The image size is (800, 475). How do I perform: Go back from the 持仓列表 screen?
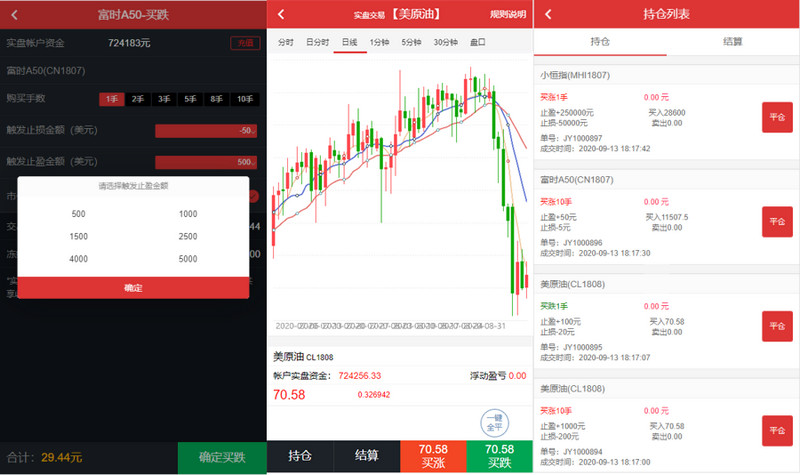click(548, 14)
